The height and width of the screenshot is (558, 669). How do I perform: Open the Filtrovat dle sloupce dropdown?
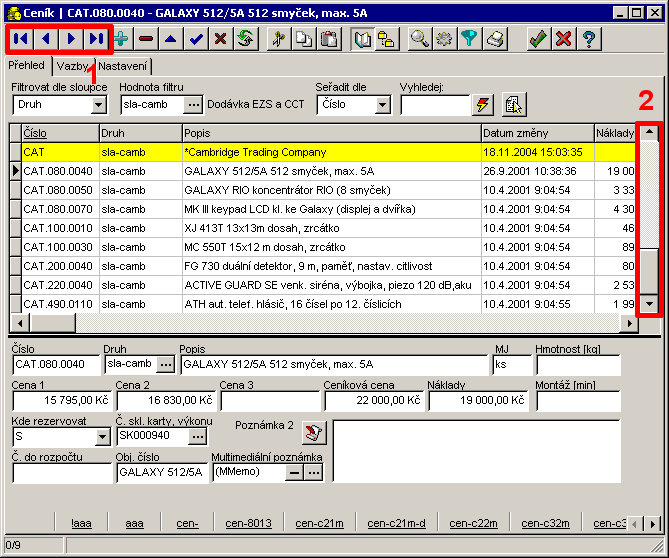[98, 104]
